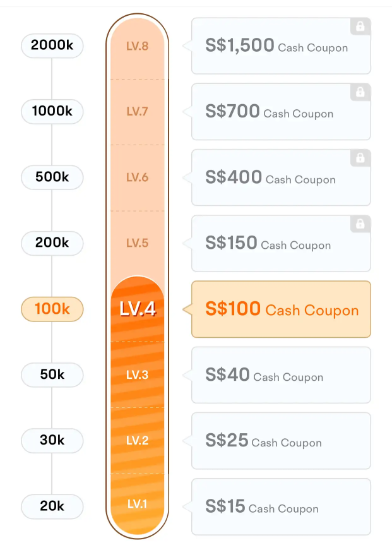
Task: Click LV.1 segment of progress bar
Action: click(x=138, y=504)
